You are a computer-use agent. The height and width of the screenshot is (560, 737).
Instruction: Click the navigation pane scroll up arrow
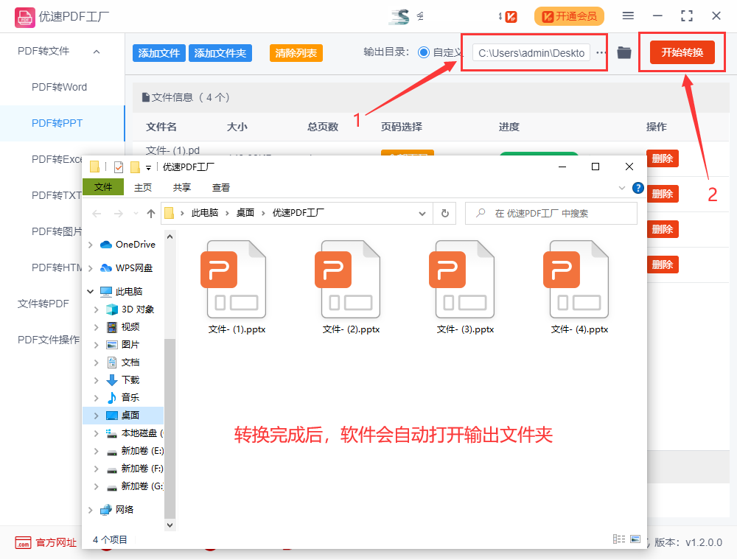pos(170,237)
